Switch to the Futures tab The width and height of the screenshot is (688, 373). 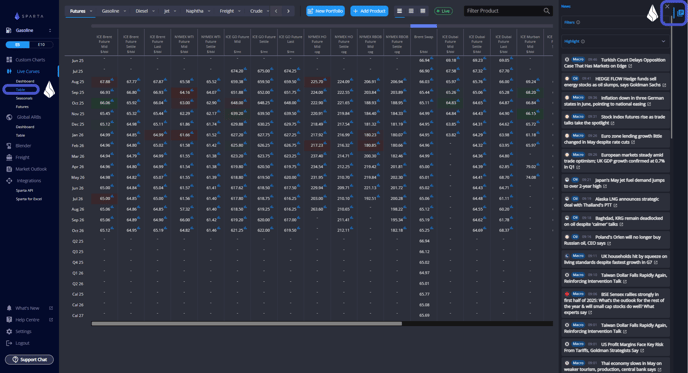[x=78, y=11]
